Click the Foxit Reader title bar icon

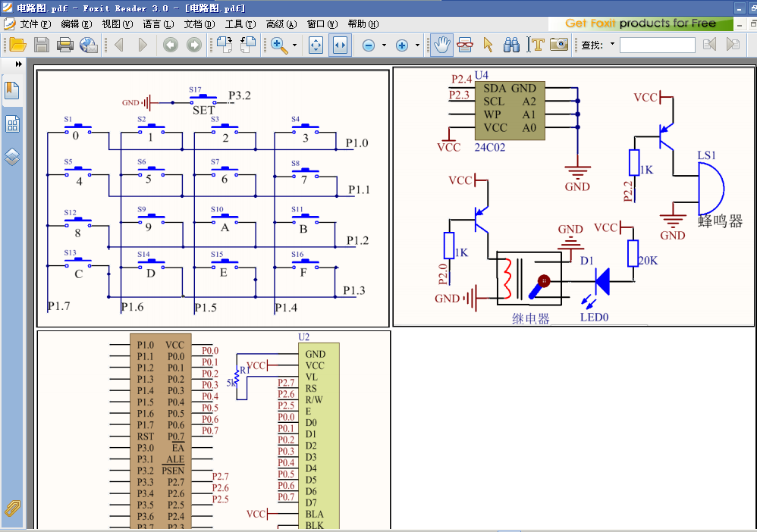click(8, 8)
